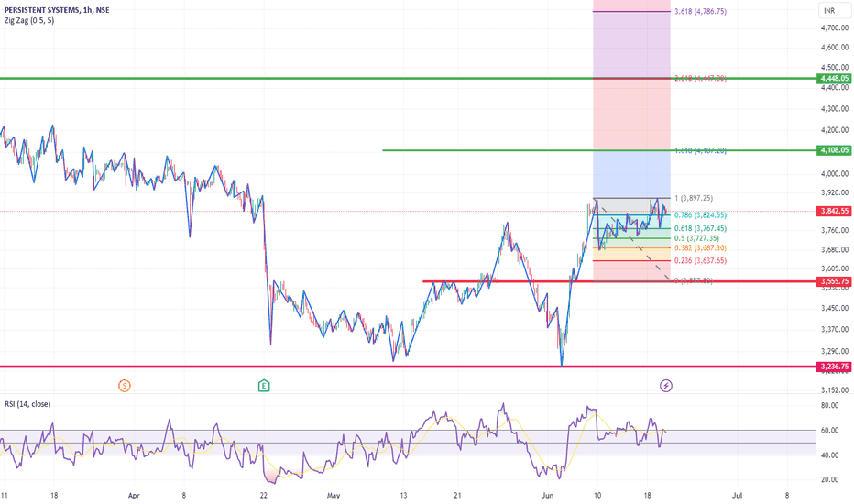Click the 3,236.75 red price label
This screenshot has width=854, height=504.
834,367
